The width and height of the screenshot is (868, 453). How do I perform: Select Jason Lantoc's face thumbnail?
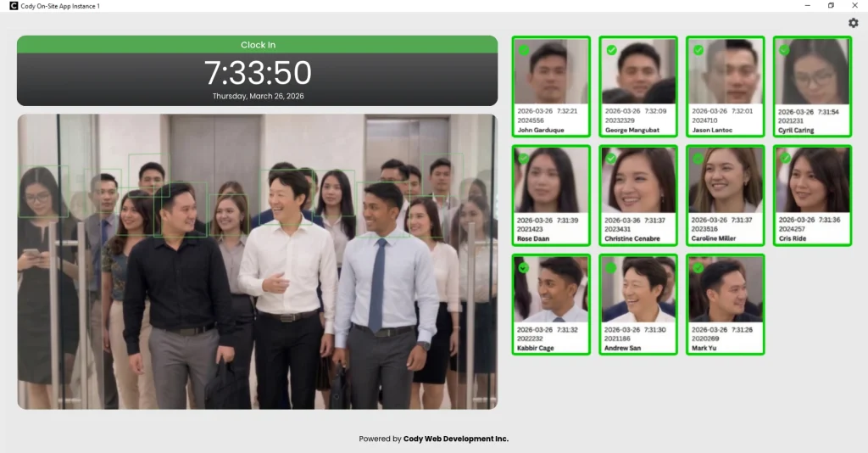click(726, 71)
